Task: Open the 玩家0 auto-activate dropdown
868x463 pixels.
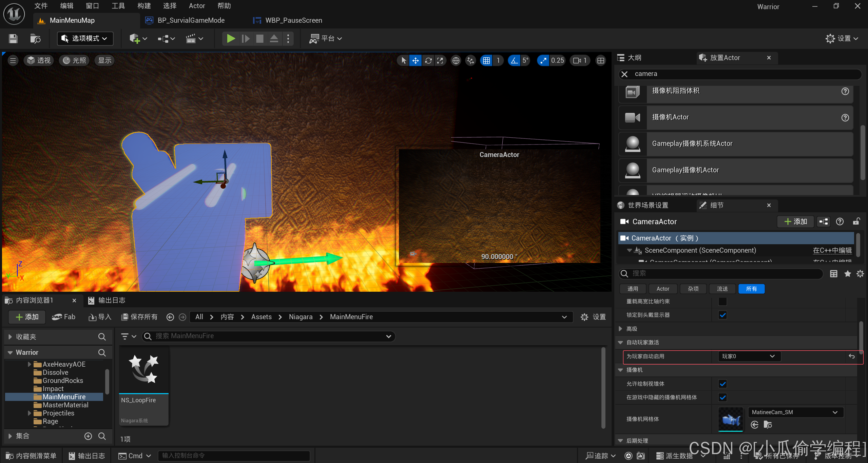Action: tap(749, 356)
